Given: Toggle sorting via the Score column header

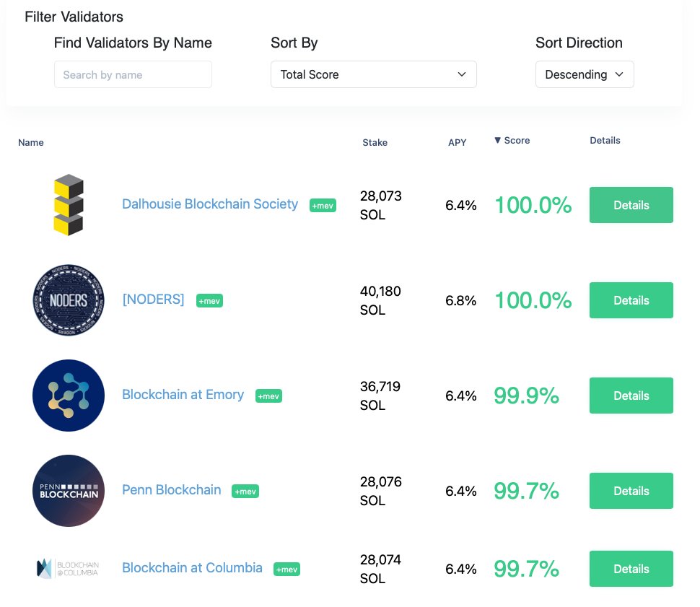Looking at the screenshot, I should point(512,140).
